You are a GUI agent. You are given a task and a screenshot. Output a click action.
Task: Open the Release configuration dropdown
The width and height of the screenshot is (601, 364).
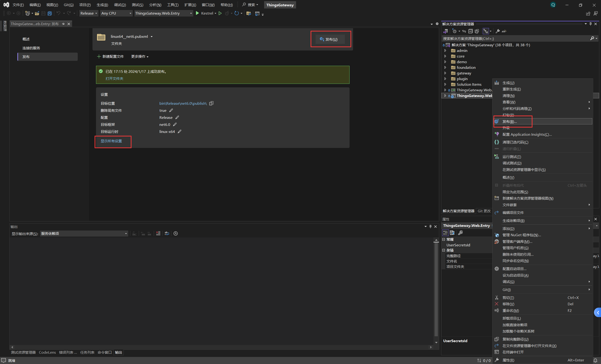pos(89,13)
